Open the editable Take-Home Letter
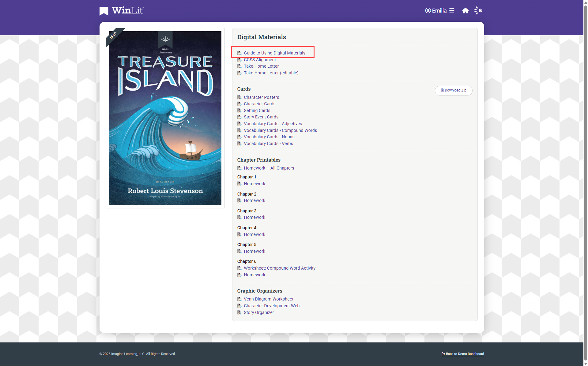Screen dimensions: 588x366 tap(271, 73)
